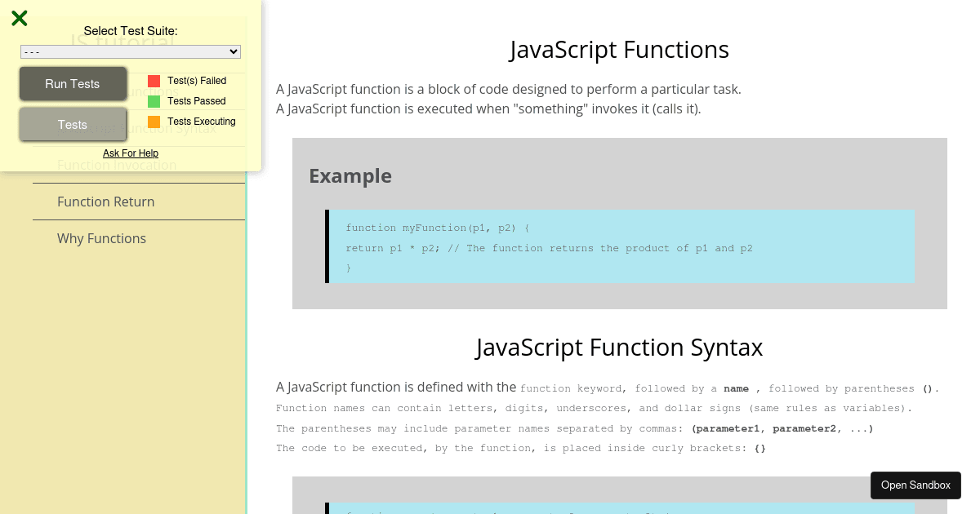Click the Example heading in gray box
Viewport: 980px width, 514px height.
350,175
